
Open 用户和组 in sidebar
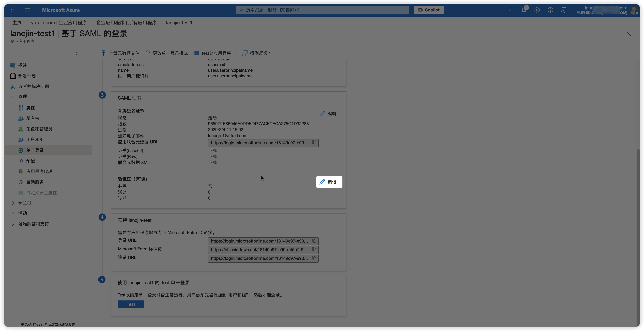click(x=35, y=140)
